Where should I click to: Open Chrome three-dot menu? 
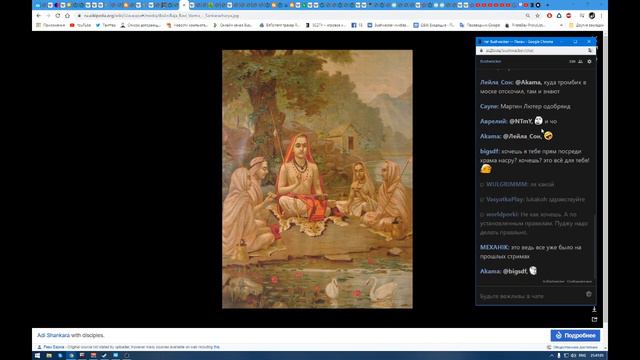(x=601, y=16)
